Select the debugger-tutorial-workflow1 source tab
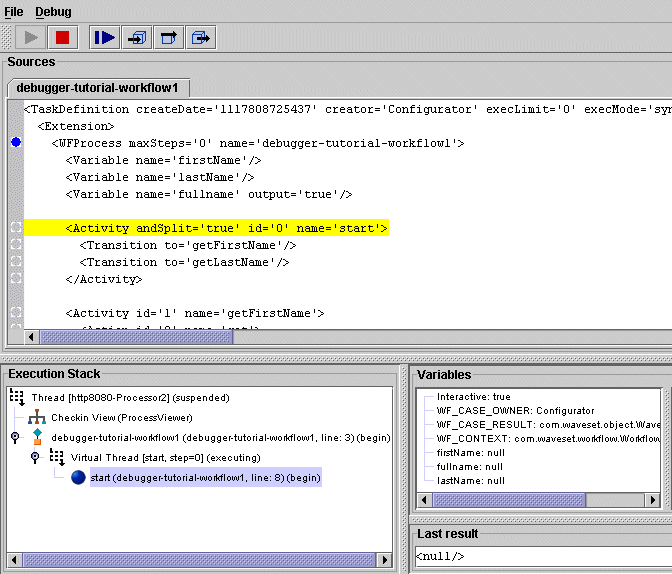Screen dimensions: 672x574 pos(97,88)
